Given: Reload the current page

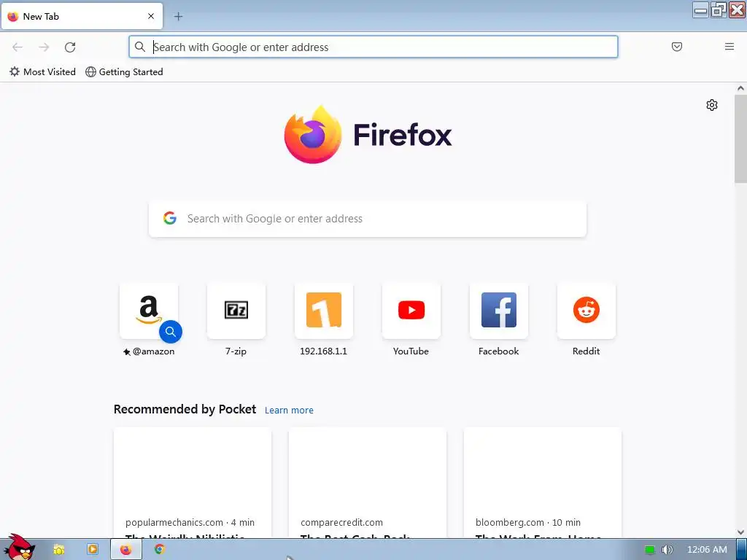Looking at the screenshot, I should point(70,47).
